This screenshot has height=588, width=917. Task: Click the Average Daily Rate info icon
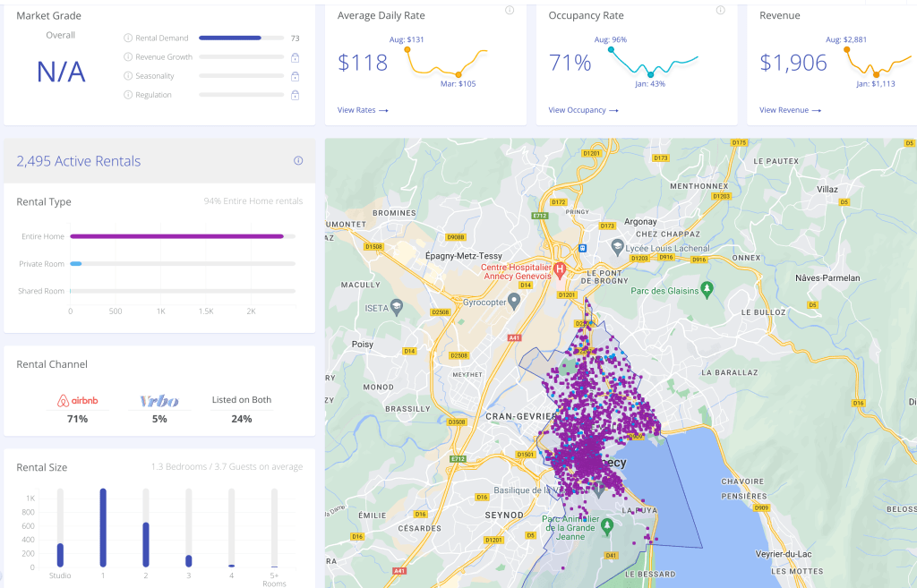click(x=510, y=11)
